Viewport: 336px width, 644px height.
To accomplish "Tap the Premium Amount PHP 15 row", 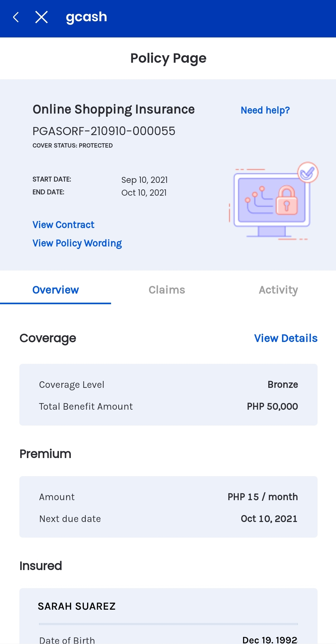I will [168, 497].
